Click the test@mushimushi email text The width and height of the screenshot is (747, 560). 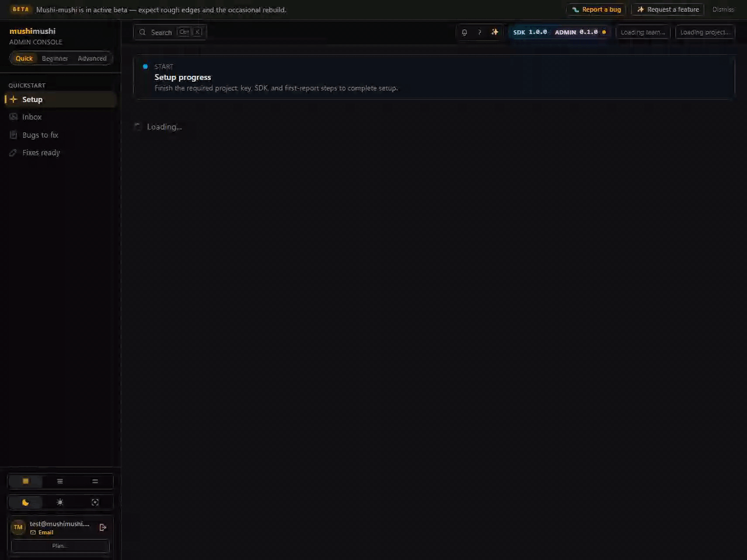[60, 524]
